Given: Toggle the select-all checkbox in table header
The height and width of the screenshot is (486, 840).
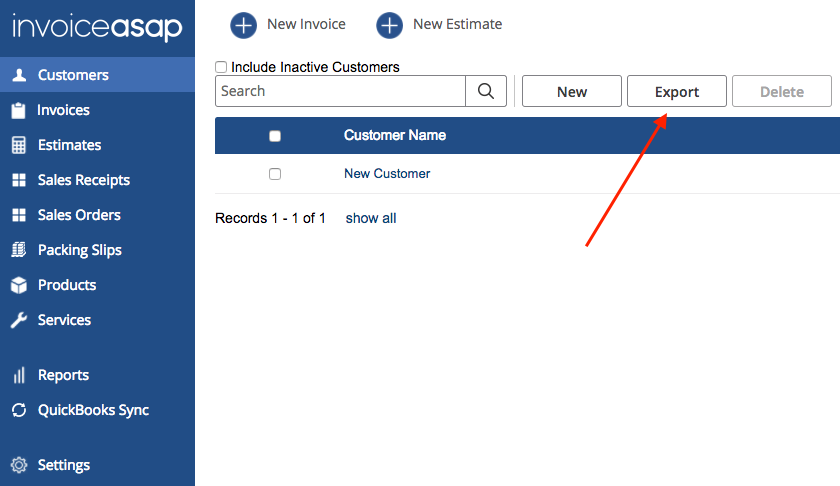Looking at the screenshot, I should (275, 136).
